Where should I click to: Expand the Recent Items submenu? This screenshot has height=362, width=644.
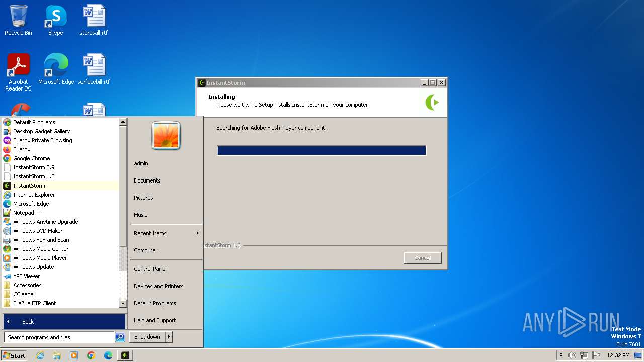166,233
